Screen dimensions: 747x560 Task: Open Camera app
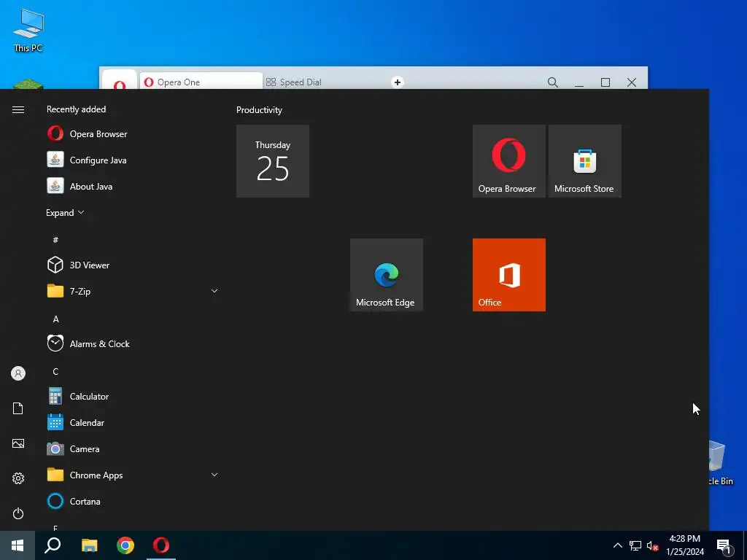point(132,448)
